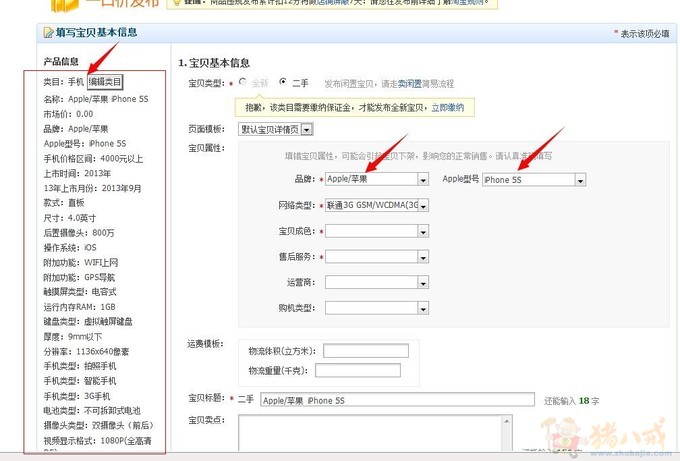Click the 款式: 直板 text
Image resolution: width=680 pixels, height=461 pixels.
point(64,203)
